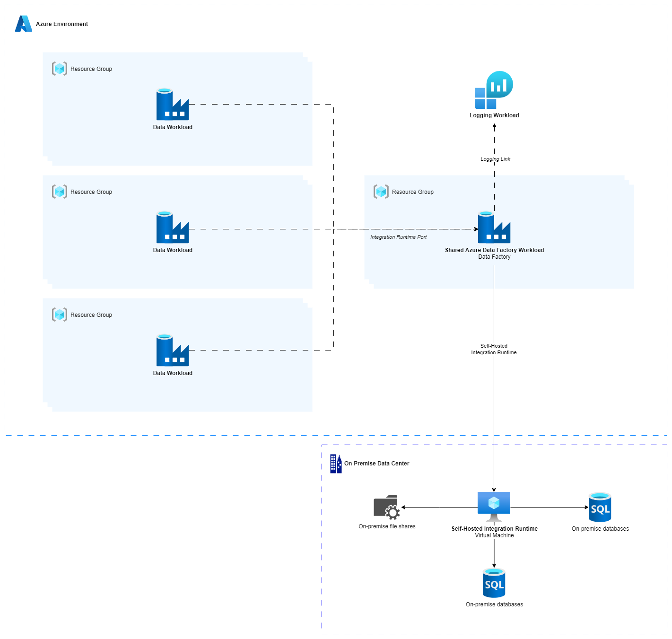Viewport: 672px width, 639px height.
Task: Select the On-premise file shares folder icon
Action: pos(387,508)
